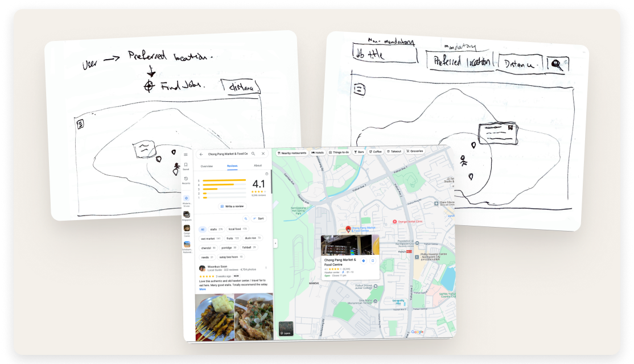Click Yishun Innova Junior College marker
634x364 pixels.
tap(376, 286)
